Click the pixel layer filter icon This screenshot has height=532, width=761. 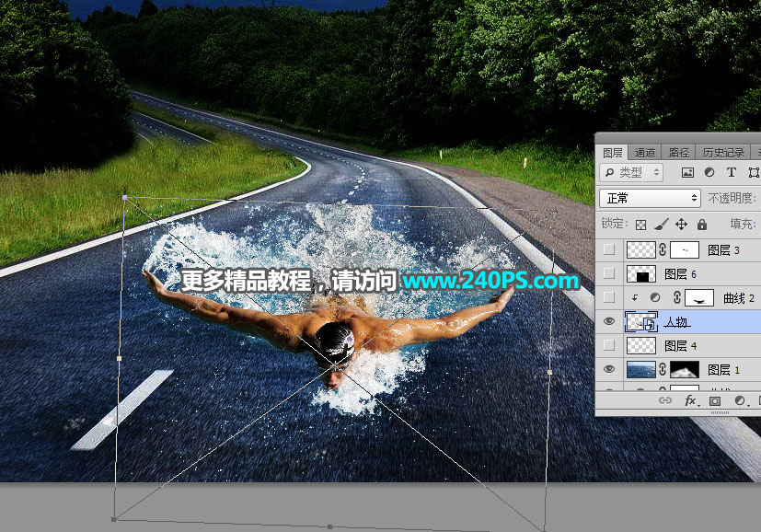point(687,172)
